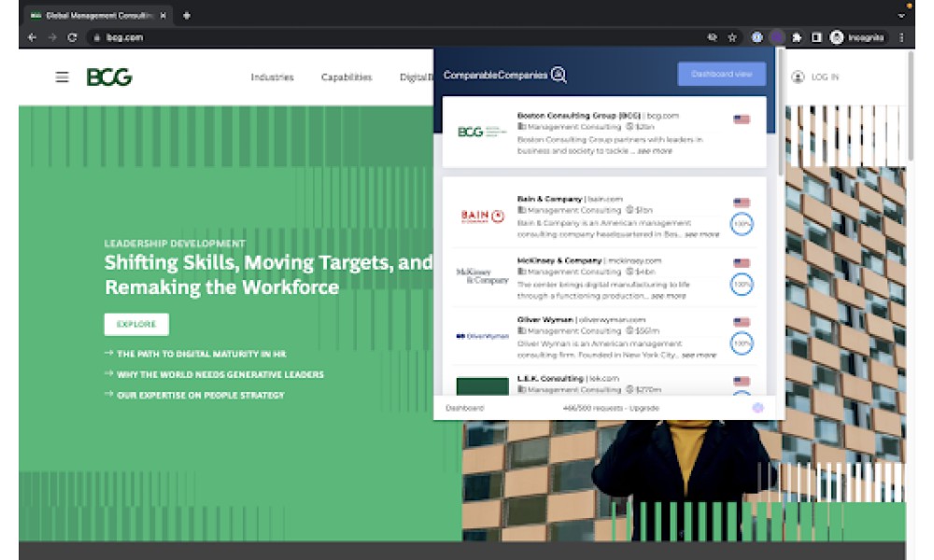This screenshot has height=560, width=934.
Task: Click the browser forward arrow
Action: pos(52,37)
